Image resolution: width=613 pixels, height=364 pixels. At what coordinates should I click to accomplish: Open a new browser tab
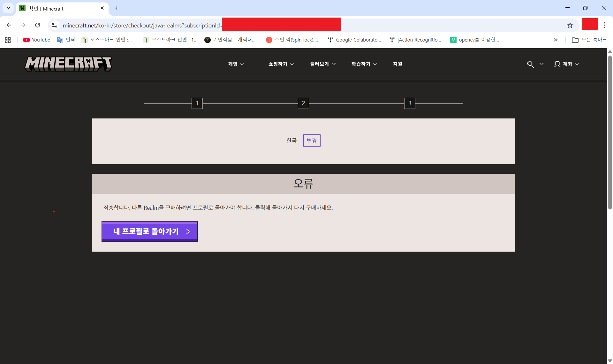[117, 8]
